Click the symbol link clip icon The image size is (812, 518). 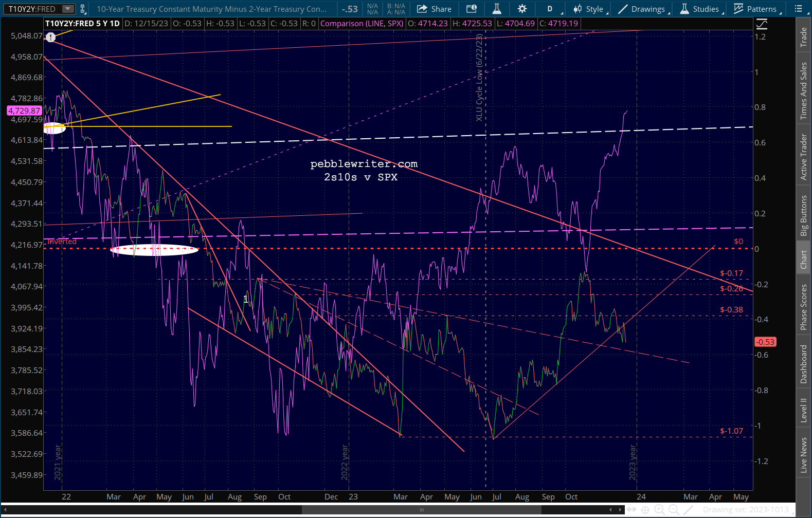point(83,9)
